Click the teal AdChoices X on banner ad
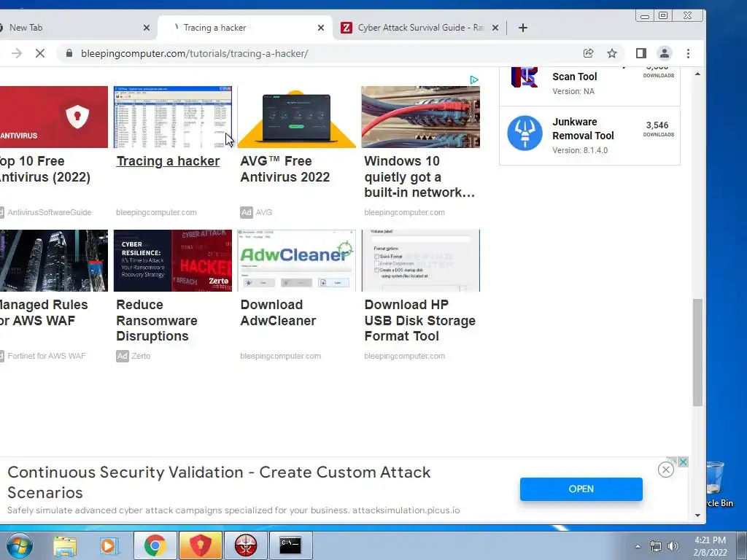 (683, 462)
